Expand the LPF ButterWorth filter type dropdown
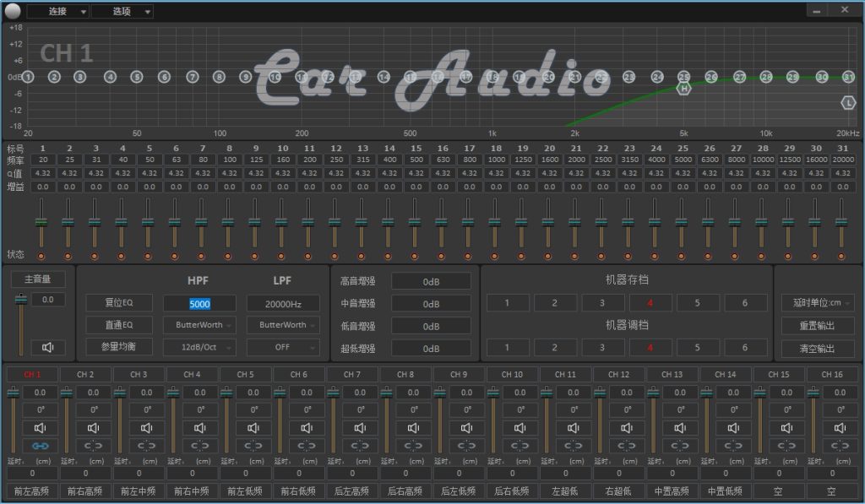The height and width of the screenshot is (504, 865). (x=283, y=325)
